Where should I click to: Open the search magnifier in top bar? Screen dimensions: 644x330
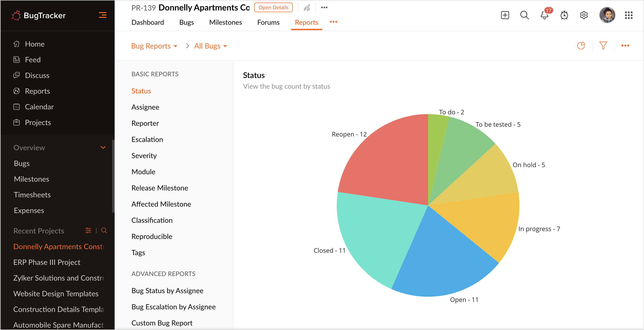tap(524, 15)
